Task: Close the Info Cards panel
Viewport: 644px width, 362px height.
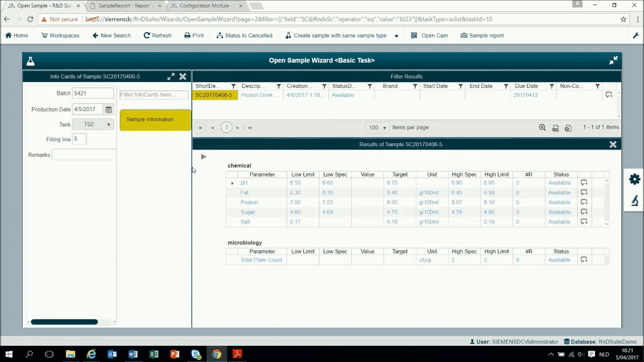Action: [x=183, y=77]
